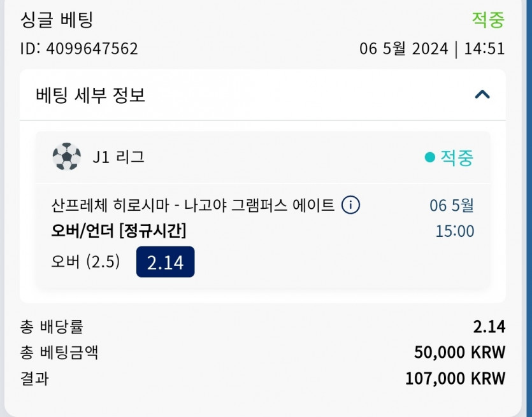Click the 오버 (2.5) selection text

85,262
